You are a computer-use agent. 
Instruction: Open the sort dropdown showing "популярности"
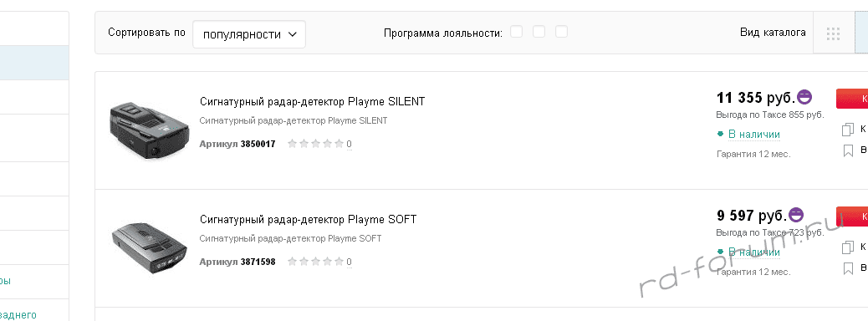coord(249,34)
